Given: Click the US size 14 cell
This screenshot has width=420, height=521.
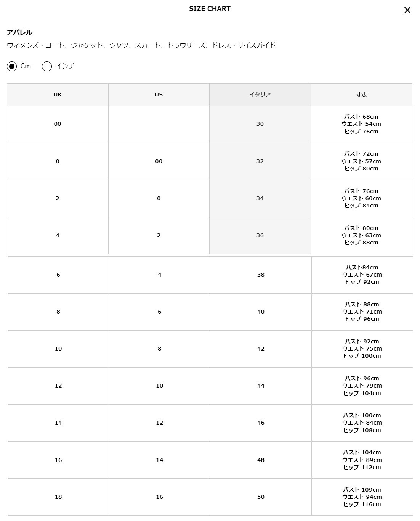Looking at the screenshot, I should click(x=160, y=460).
